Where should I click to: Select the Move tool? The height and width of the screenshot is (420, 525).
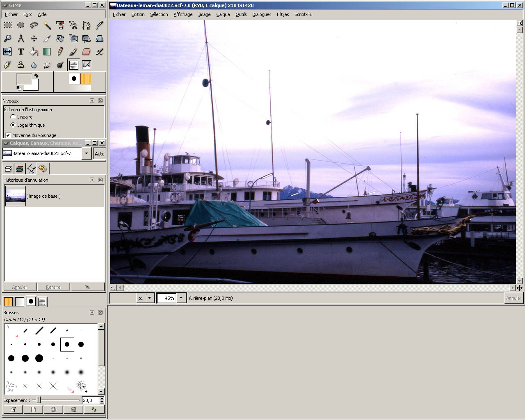(34, 39)
